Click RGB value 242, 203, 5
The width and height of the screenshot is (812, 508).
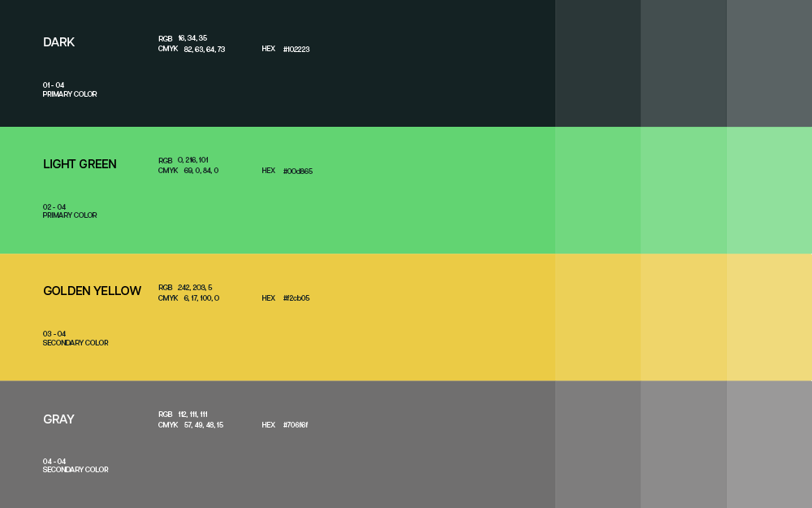[x=195, y=288]
